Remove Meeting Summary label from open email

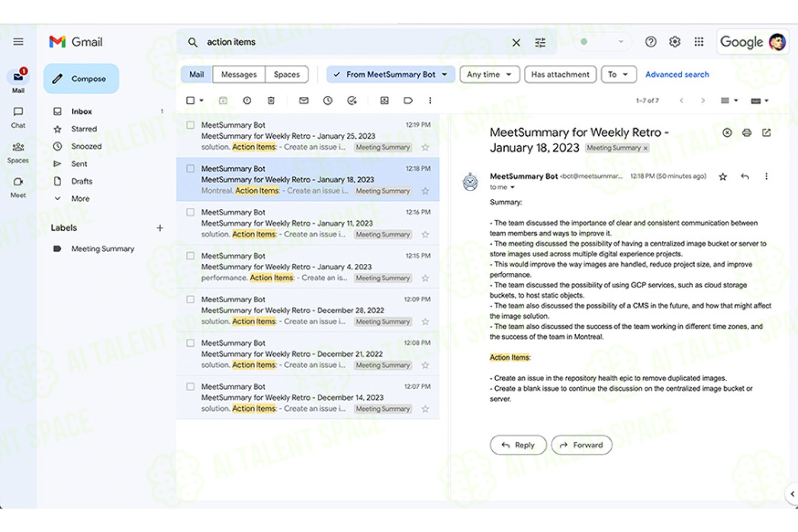coord(645,148)
